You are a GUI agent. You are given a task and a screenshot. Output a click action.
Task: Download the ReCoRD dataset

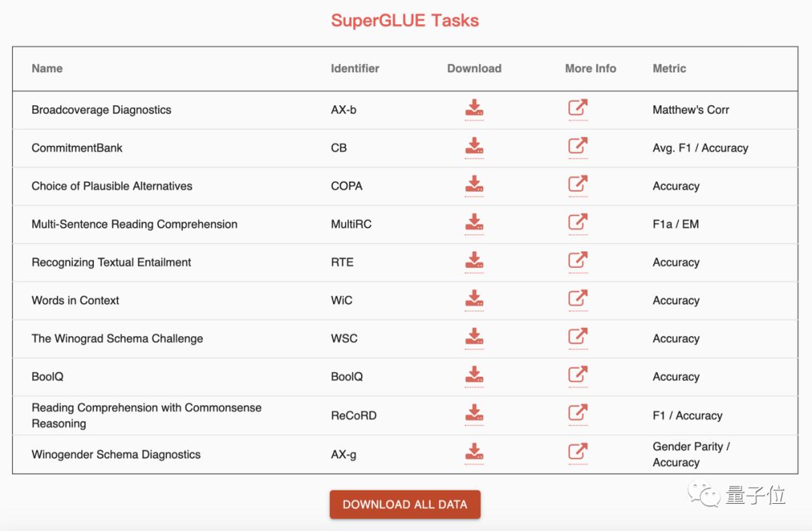[x=474, y=413]
